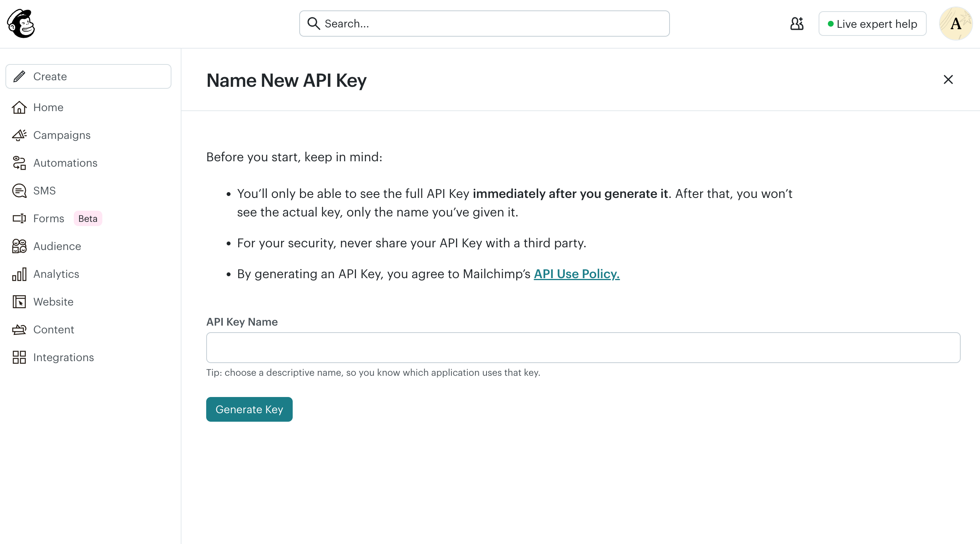Viewport: 980px width, 544px height.
Task: Click the Analytics bar chart icon
Action: tap(19, 274)
